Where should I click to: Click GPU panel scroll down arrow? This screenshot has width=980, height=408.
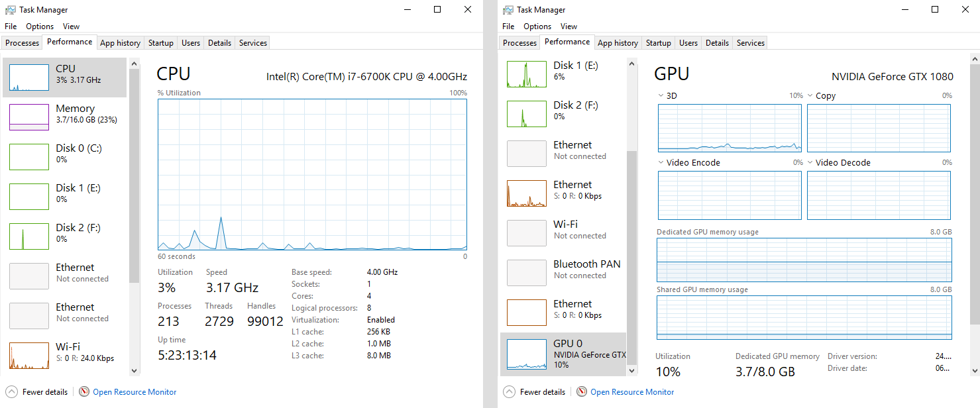(975, 371)
